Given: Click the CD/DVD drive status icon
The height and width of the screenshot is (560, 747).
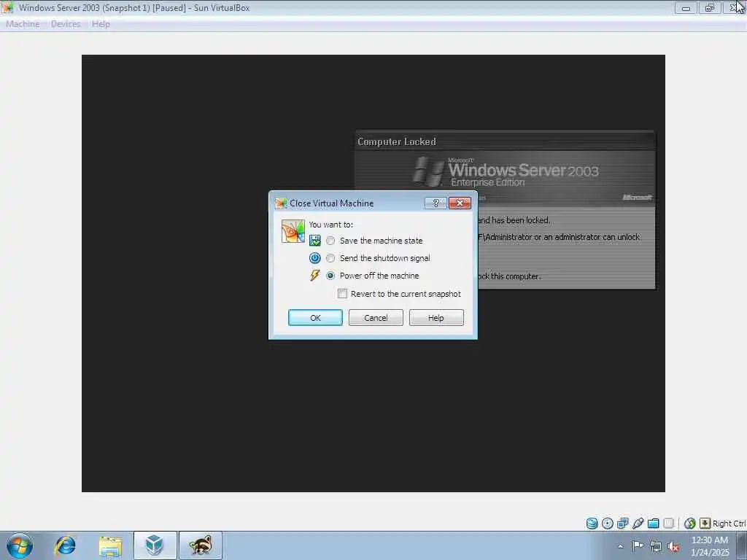Looking at the screenshot, I should (608, 524).
